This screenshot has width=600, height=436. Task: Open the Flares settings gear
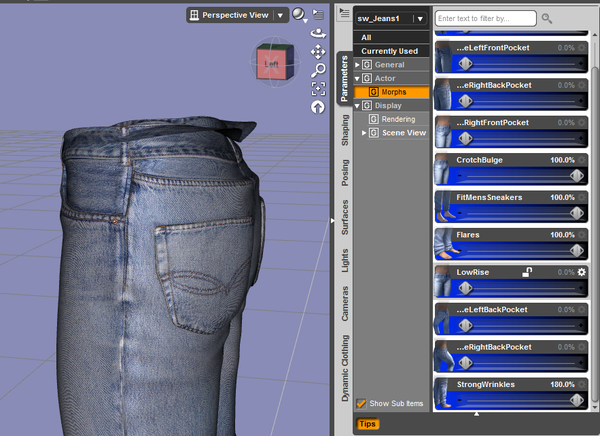[x=582, y=235]
